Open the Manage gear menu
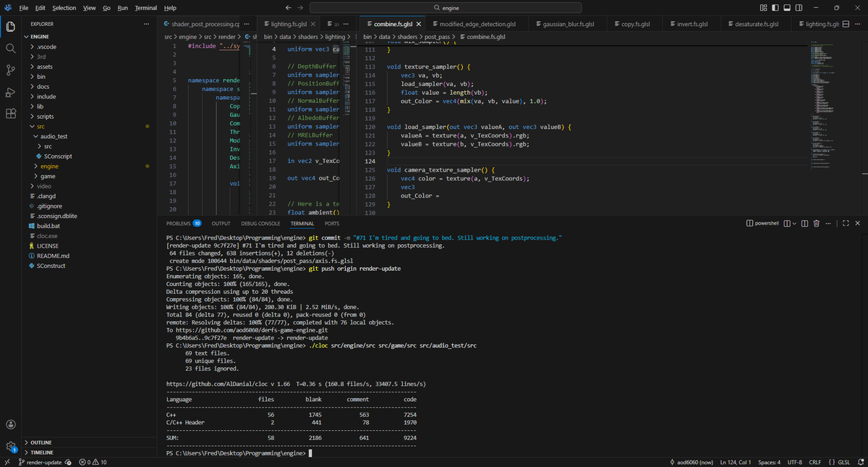The height and width of the screenshot is (467, 868). (x=11, y=446)
